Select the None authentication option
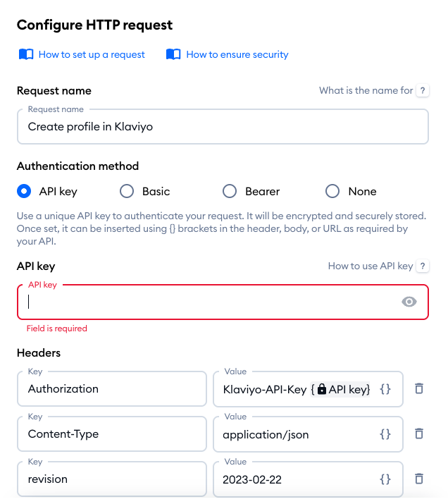 pyautogui.click(x=332, y=191)
